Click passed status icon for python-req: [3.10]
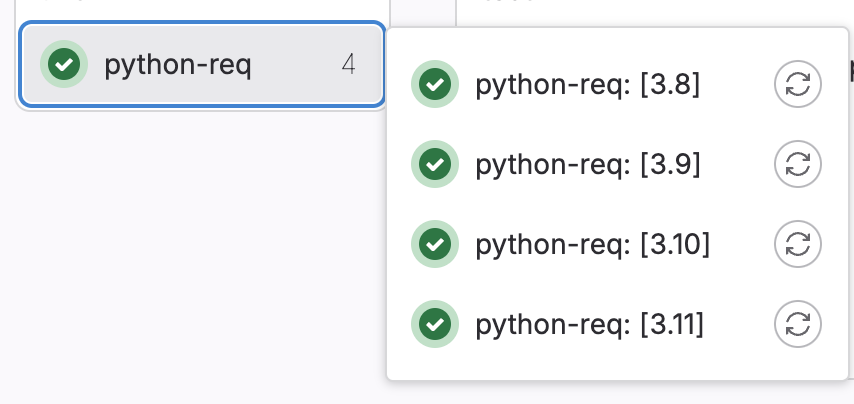Image resolution: width=854 pixels, height=404 pixels. (435, 244)
